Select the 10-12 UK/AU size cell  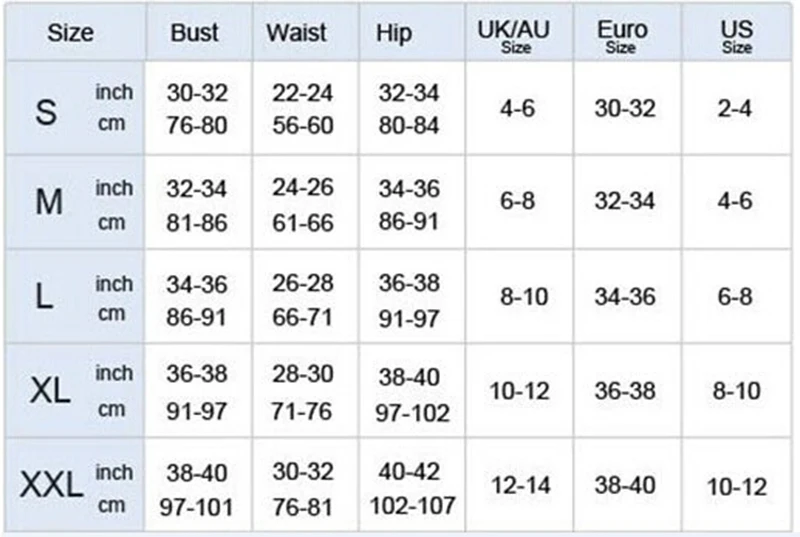tap(519, 391)
